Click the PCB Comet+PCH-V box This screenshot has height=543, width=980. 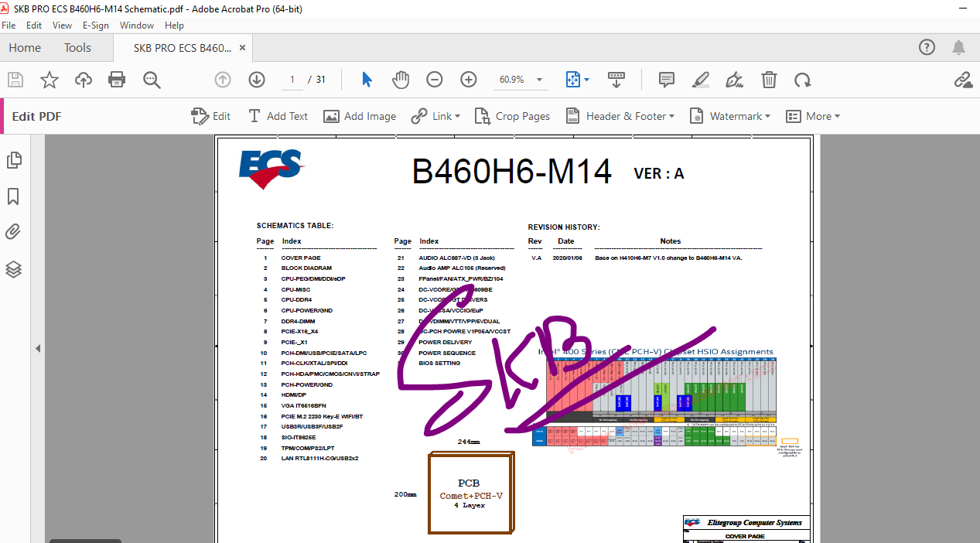[470, 493]
